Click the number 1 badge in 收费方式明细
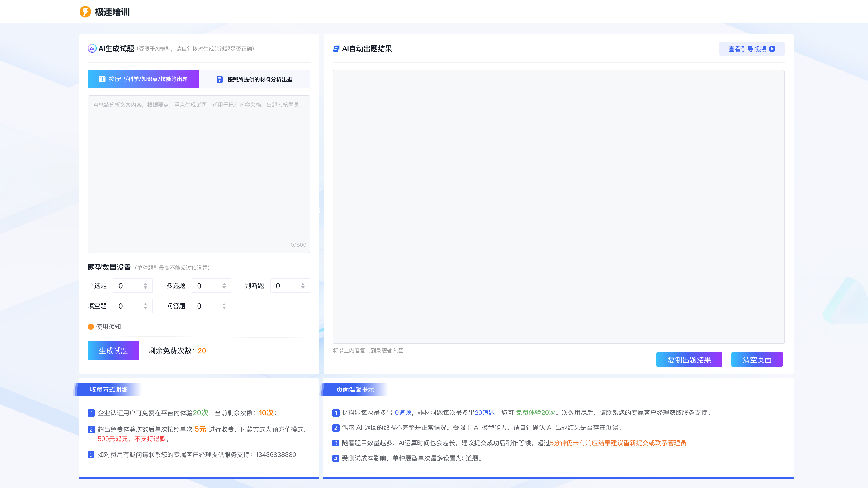 pyautogui.click(x=91, y=413)
